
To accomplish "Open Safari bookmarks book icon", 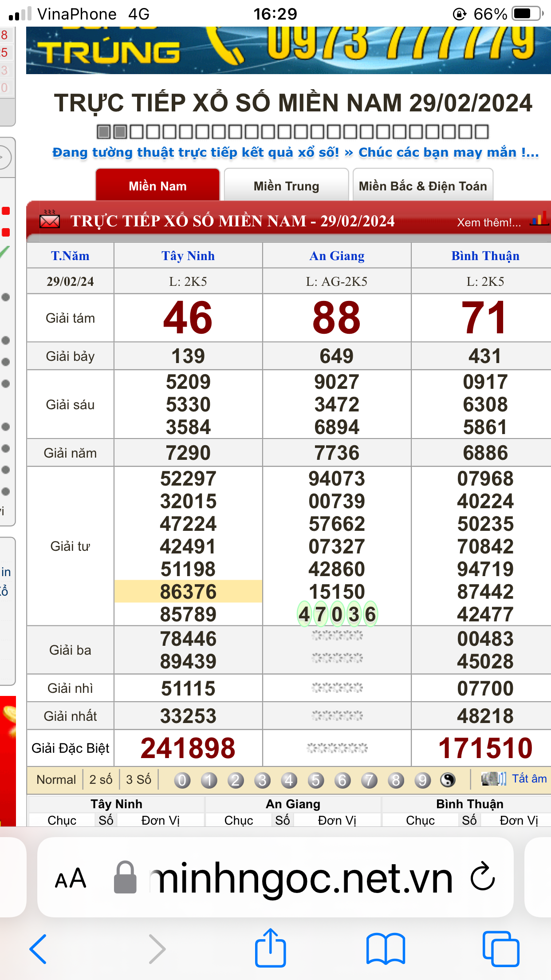I will coord(386,949).
